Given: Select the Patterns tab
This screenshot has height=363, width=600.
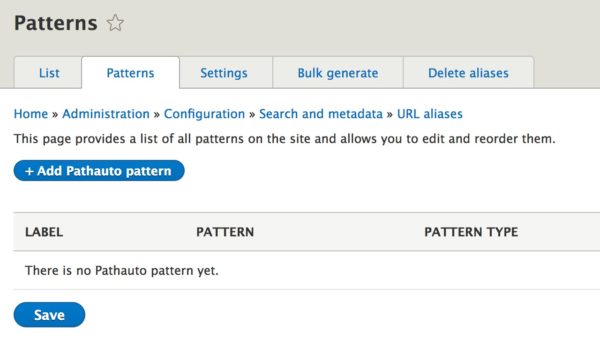Looking at the screenshot, I should point(130,73).
